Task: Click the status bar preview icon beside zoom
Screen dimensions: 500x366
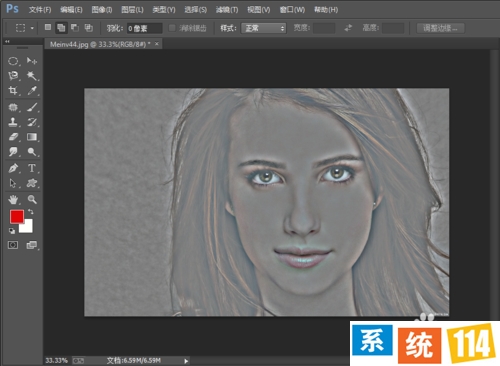Action: tap(78, 361)
